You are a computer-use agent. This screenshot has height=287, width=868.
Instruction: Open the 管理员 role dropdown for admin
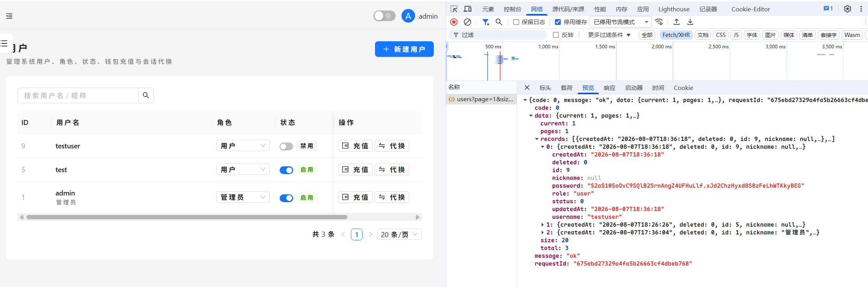pyautogui.click(x=243, y=197)
